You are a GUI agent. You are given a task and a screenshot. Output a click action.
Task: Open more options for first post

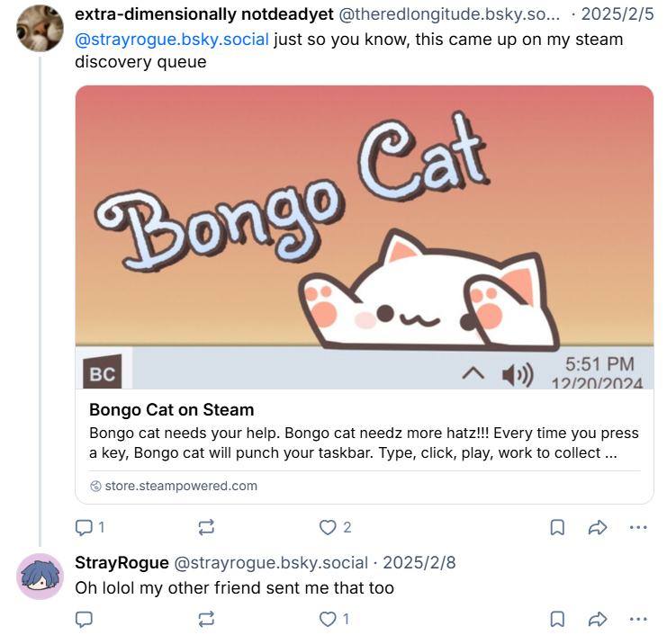pyautogui.click(x=638, y=528)
